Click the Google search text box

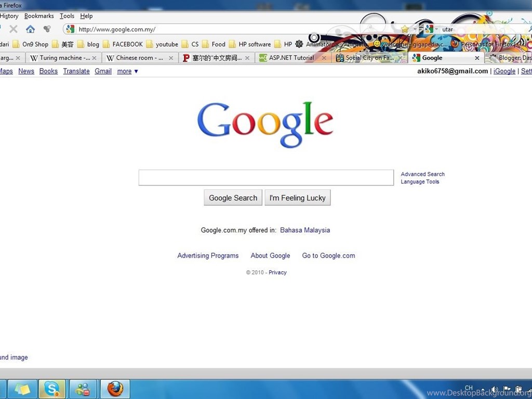[266, 178]
